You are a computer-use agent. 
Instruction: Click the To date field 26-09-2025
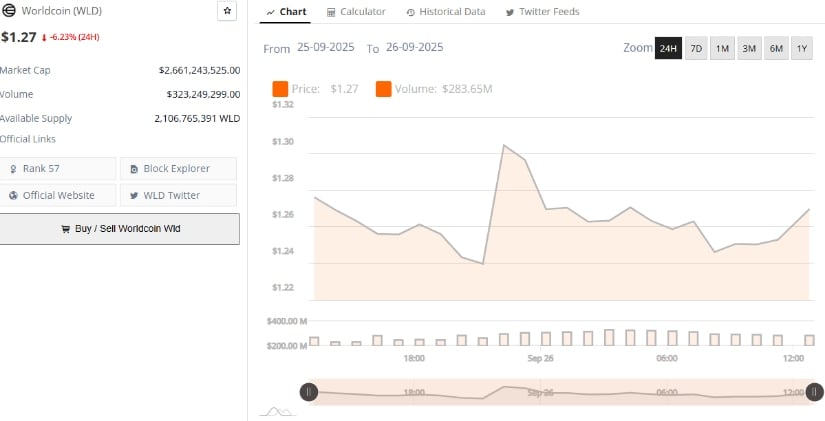pyautogui.click(x=415, y=47)
